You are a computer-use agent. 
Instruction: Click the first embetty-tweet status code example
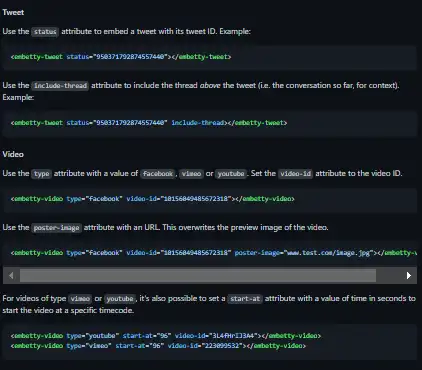121,57
